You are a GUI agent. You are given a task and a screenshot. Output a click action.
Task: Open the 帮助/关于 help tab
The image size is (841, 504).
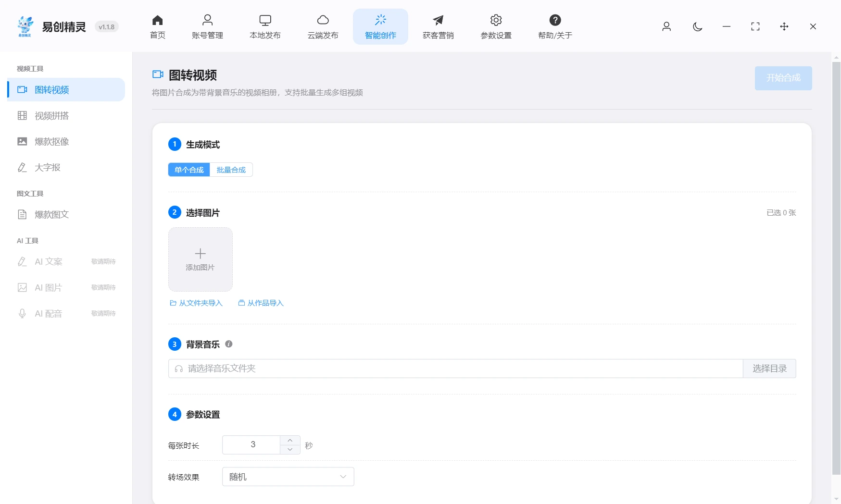pyautogui.click(x=555, y=27)
